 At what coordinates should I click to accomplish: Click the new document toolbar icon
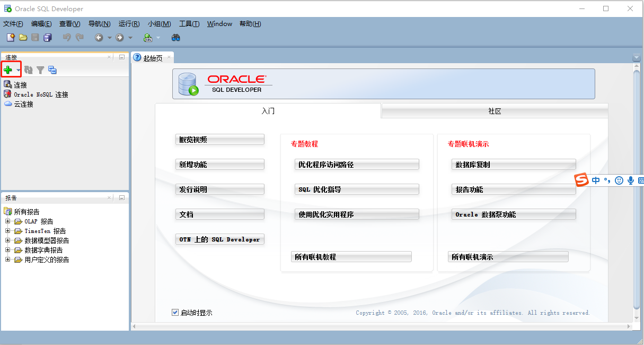point(10,37)
